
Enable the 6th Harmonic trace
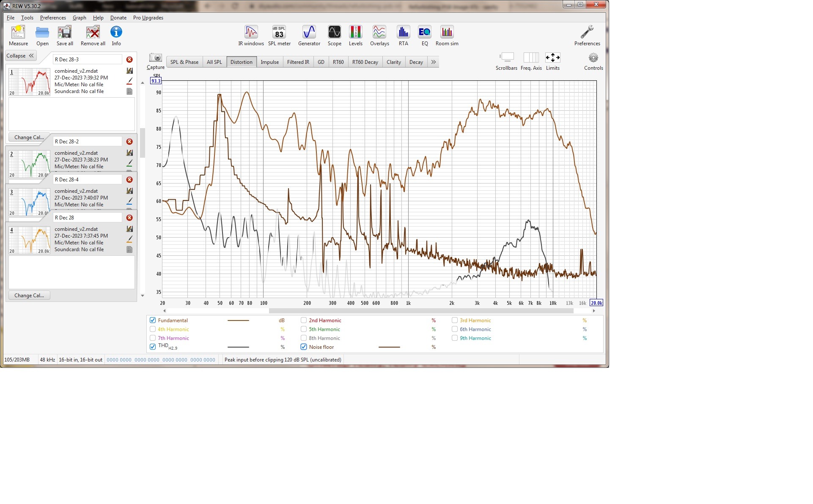click(455, 329)
